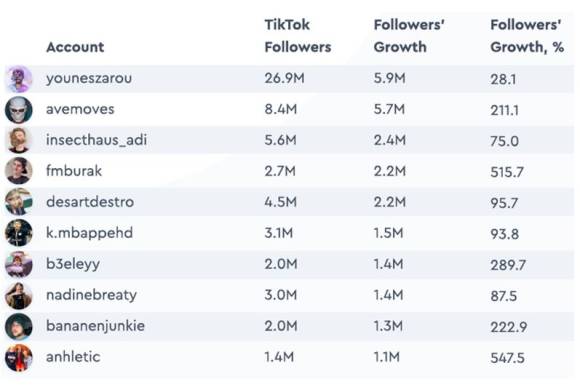Viewport: 580px width, 387px height.
Task: Sort by Followers' Growth column header
Action: point(409,36)
